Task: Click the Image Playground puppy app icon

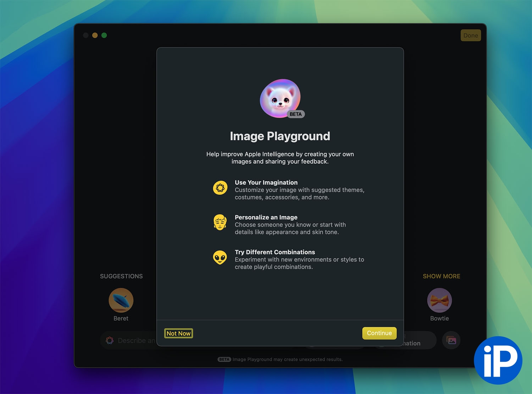Action: pyautogui.click(x=280, y=98)
